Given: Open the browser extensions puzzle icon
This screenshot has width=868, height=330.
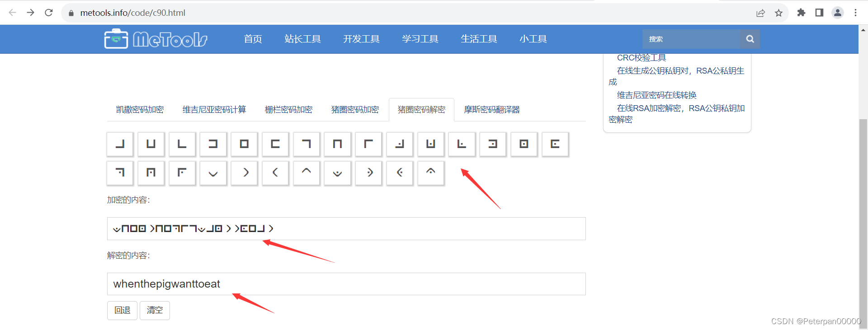Looking at the screenshot, I should (x=801, y=13).
